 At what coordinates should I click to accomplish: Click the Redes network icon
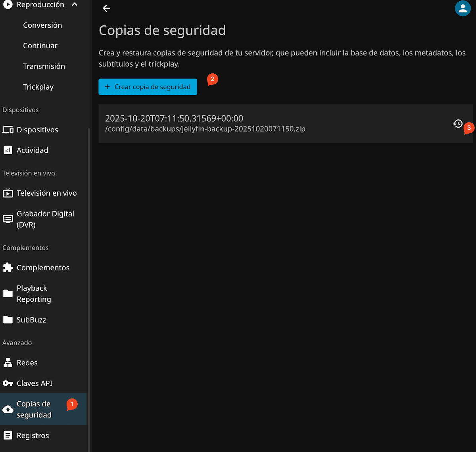(8, 363)
